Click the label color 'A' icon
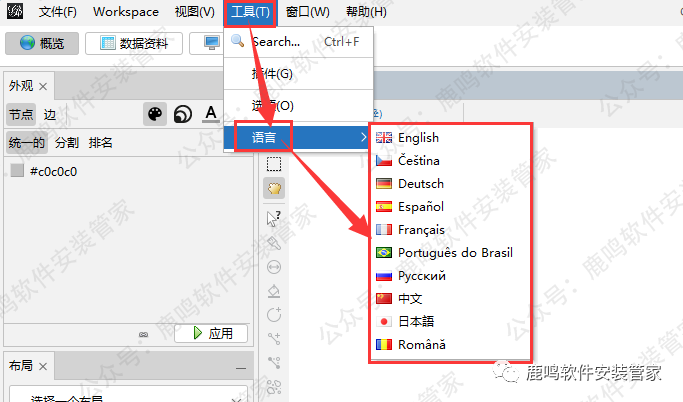The image size is (683, 402). point(210,114)
